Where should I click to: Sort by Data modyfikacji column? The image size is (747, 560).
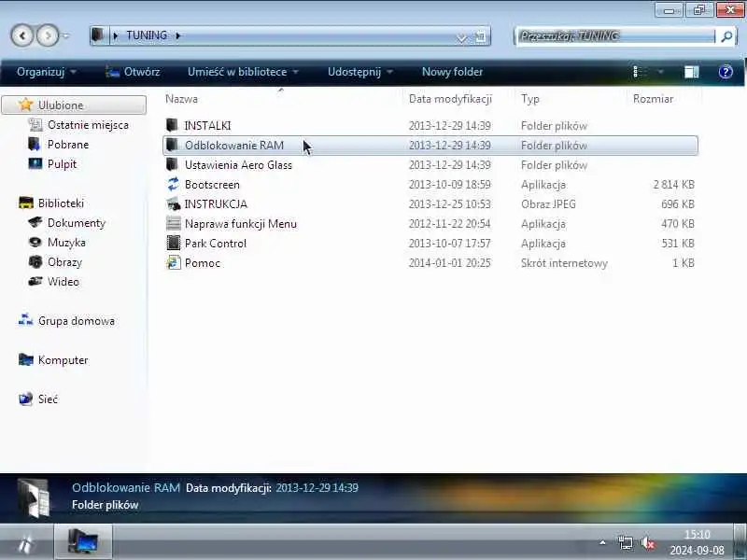[x=450, y=99]
